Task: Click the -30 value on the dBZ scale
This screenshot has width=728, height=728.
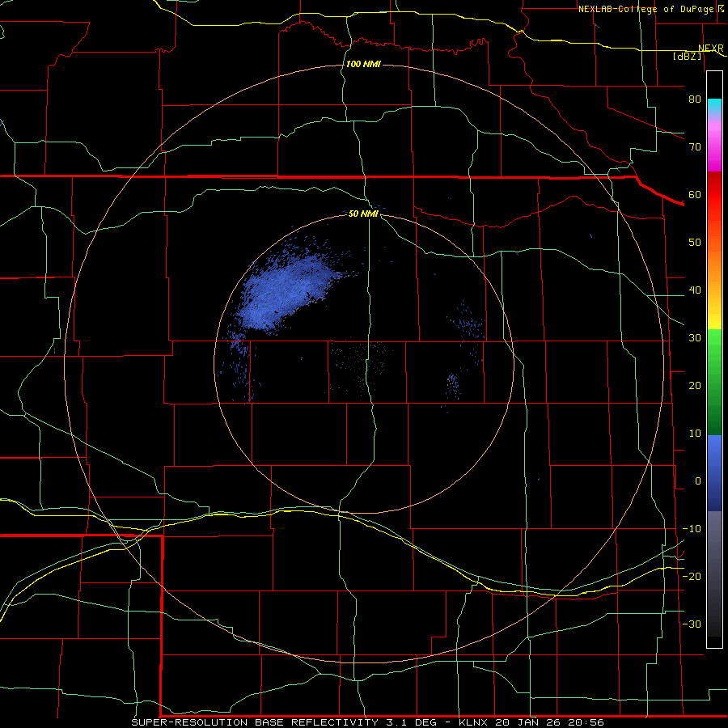Action: tap(692, 624)
